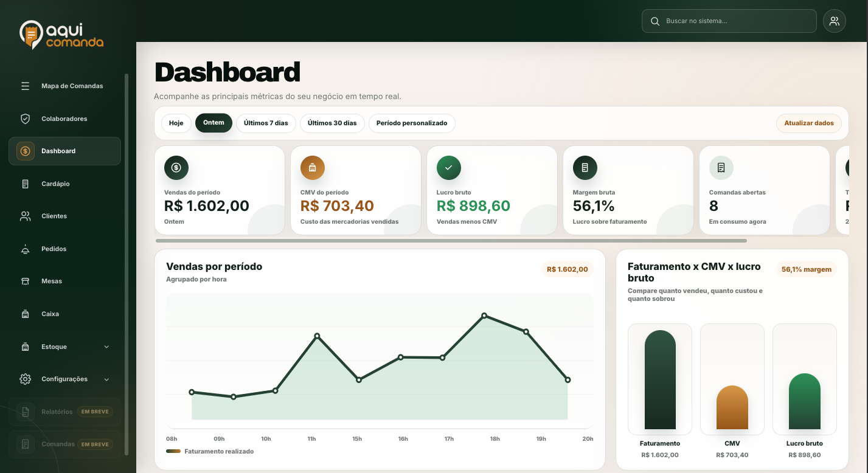Click the search magnifier icon
The width and height of the screenshot is (868, 473).
coord(655,21)
